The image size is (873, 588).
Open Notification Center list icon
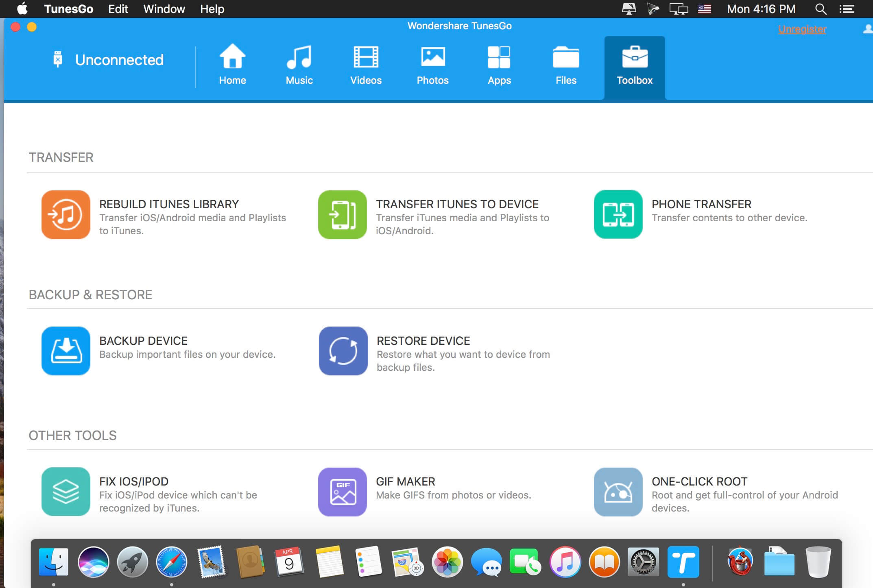(847, 9)
